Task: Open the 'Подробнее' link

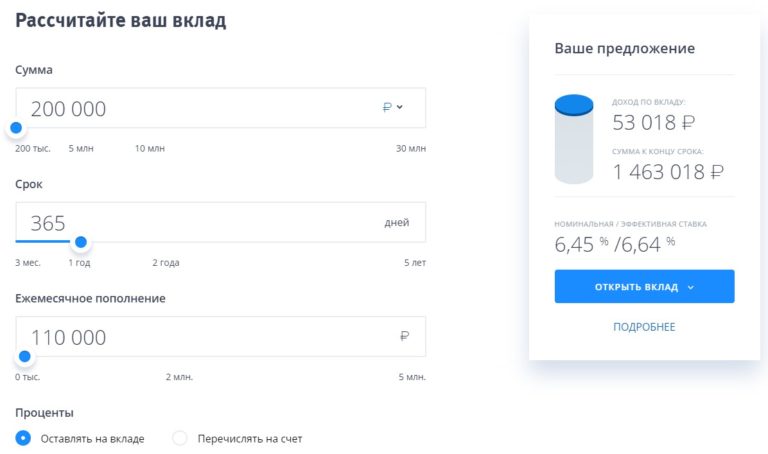Action: coord(644,327)
